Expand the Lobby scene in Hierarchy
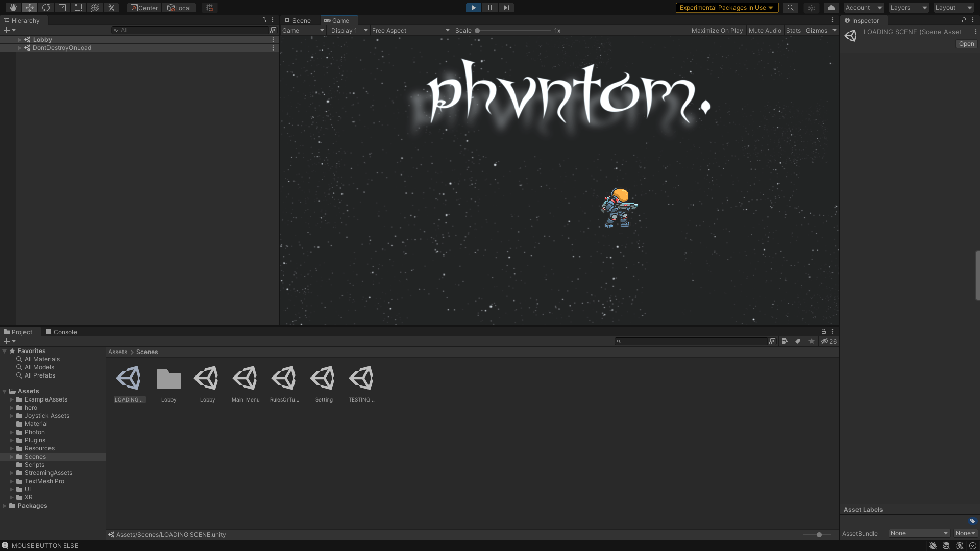This screenshot has width=980, height=551. tap(20, 40)
